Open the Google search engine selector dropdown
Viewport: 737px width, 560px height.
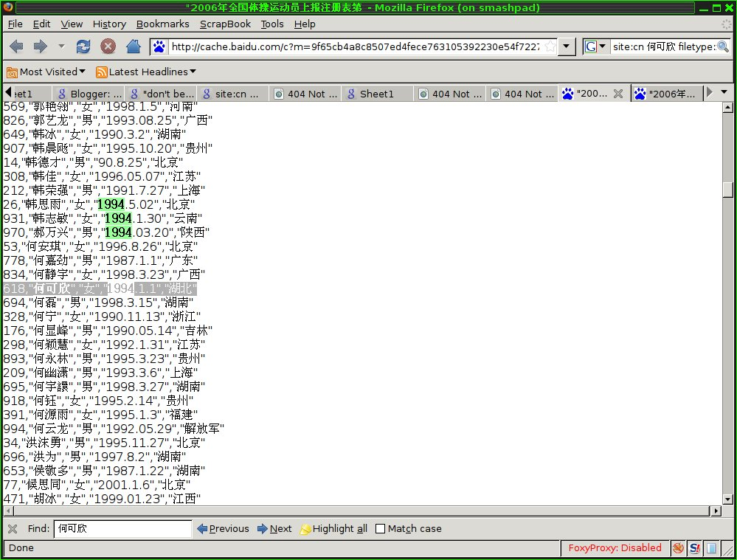pyautogui.click(x=595, y=47)
